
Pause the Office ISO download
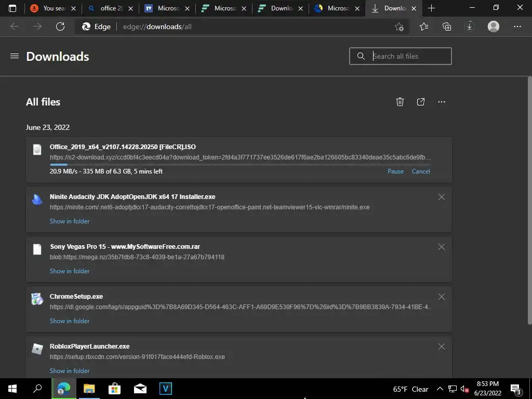pyautogui.click(x=395, y=171)
